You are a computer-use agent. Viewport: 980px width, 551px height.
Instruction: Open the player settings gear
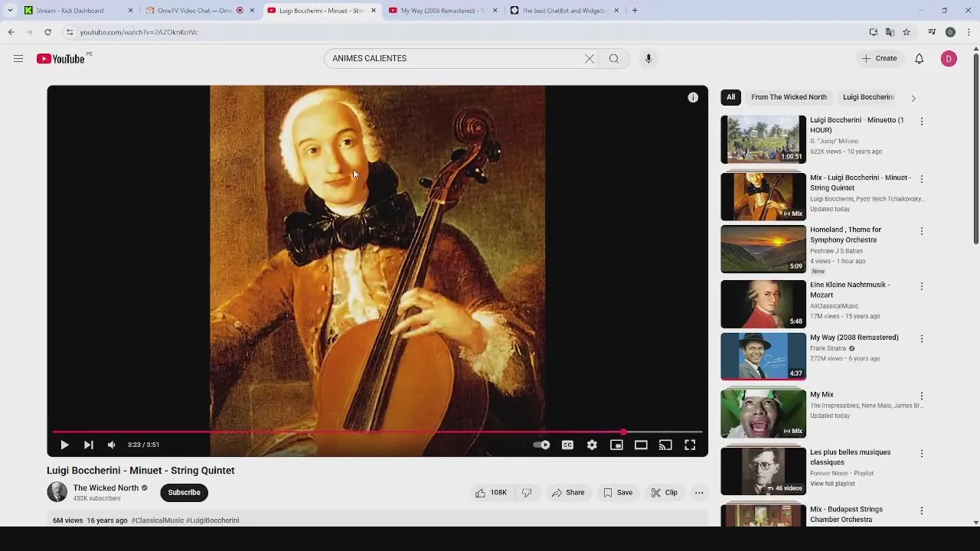click(x=592, y=445)
